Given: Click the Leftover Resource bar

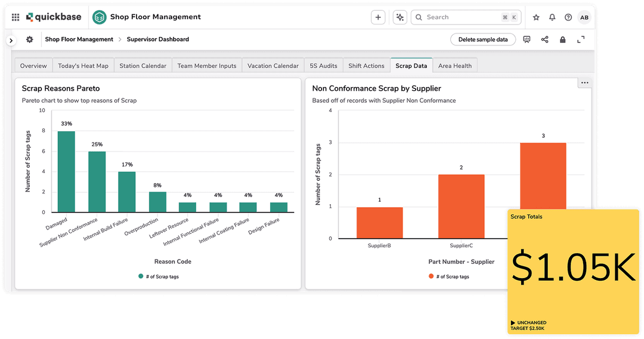Looking at the screenshot, I should tap(187, 208).
